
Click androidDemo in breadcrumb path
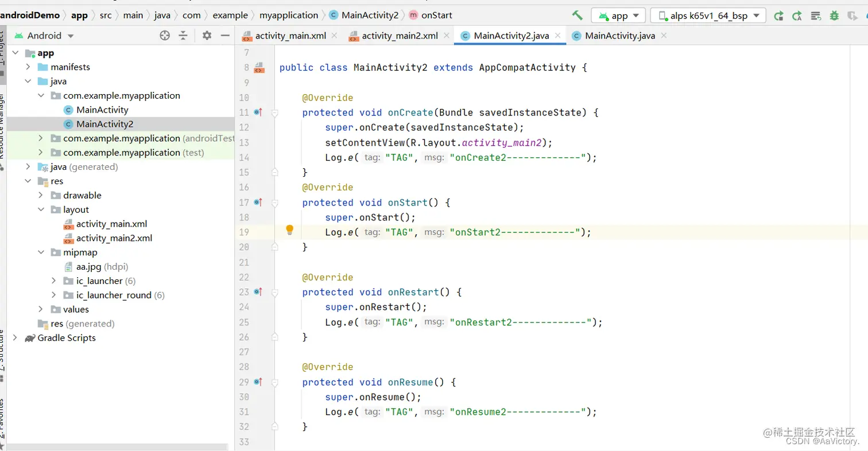click(29, 15)
